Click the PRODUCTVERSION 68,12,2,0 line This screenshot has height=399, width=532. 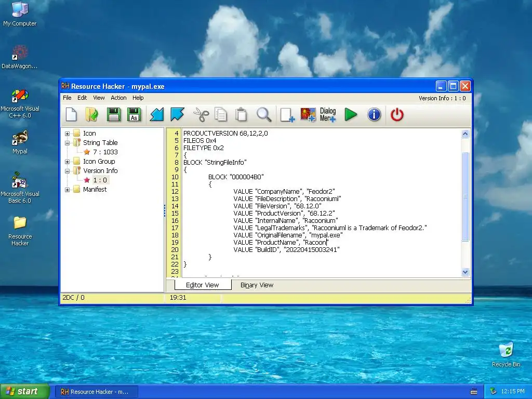point(225,134)
